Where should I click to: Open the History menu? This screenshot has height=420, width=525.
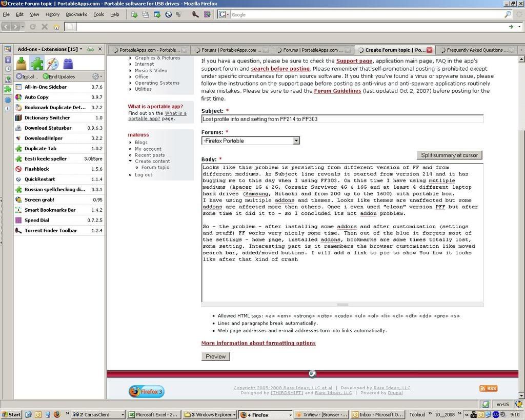pyautogui.click(x=52, y=14)
